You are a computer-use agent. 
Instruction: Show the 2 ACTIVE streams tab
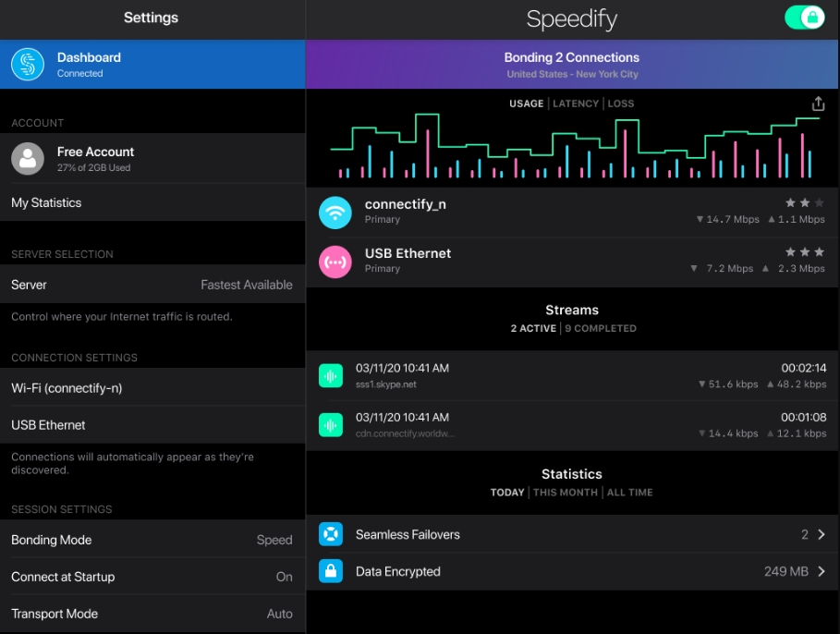[533, 328]
